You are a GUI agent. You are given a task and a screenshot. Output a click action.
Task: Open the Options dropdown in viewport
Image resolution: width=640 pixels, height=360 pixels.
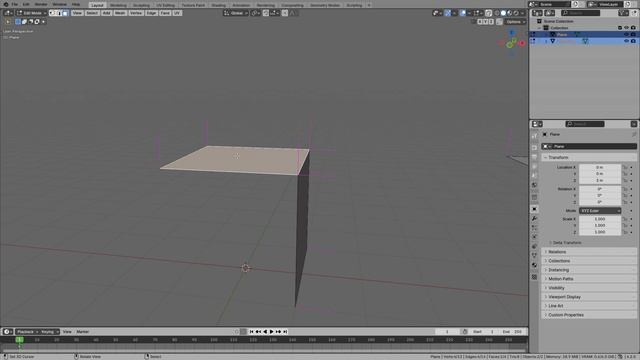pos(515,22)
